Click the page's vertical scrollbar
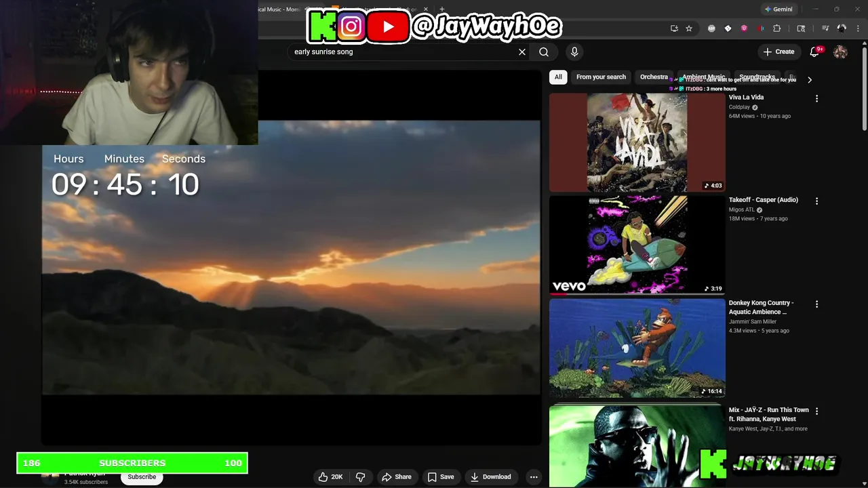 (864, 88)
